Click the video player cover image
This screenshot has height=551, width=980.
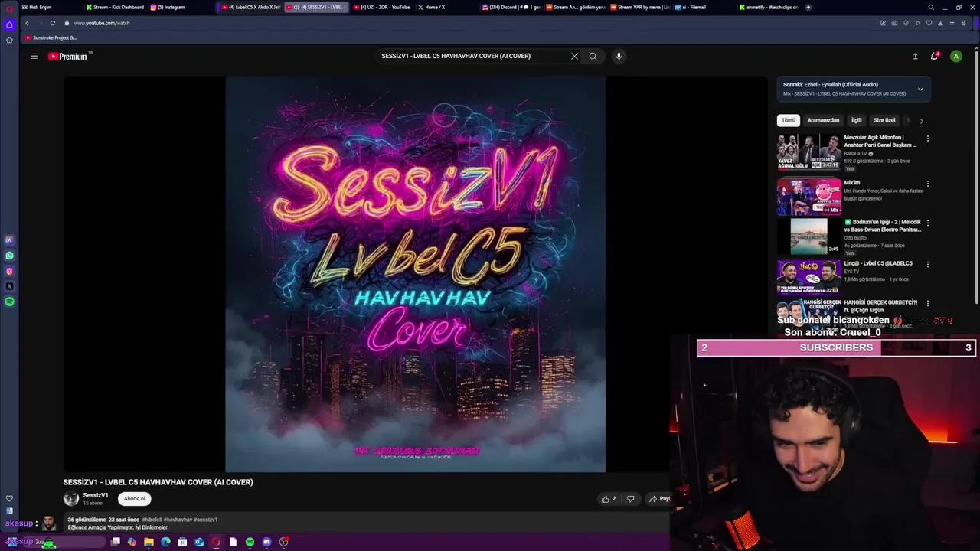(415, 274)
